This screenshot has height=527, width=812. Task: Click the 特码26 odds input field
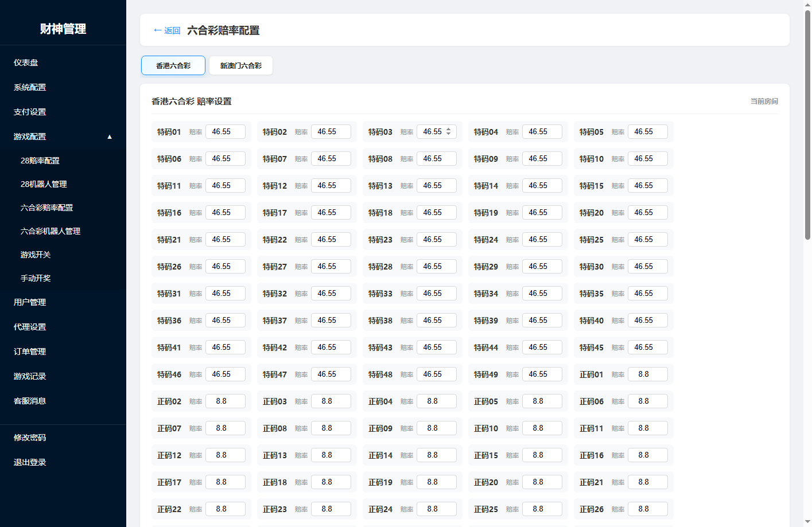coord(226,267)
